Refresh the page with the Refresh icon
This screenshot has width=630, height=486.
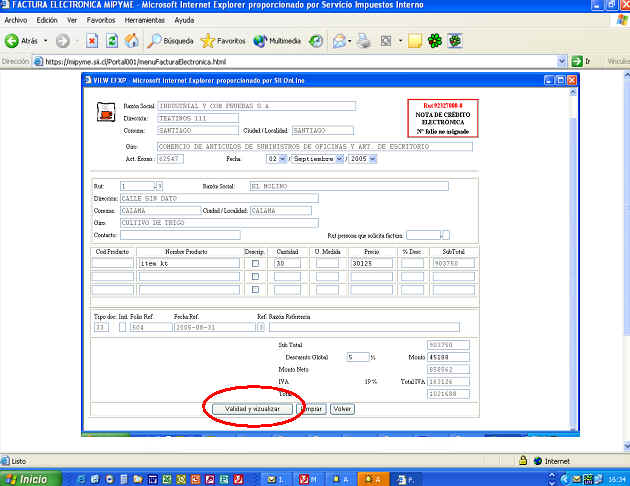112,41
